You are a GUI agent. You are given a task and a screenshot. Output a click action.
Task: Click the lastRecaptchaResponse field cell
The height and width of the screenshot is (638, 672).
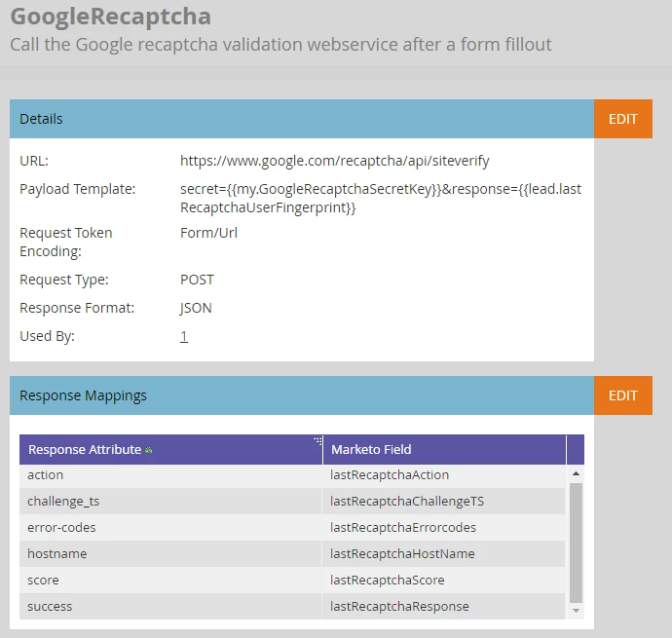coord(443,606)
